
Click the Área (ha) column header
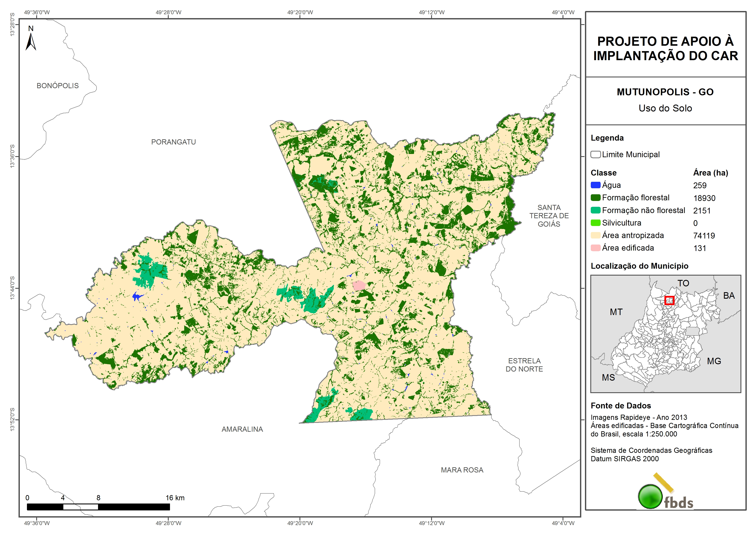(x=711, y=173)
